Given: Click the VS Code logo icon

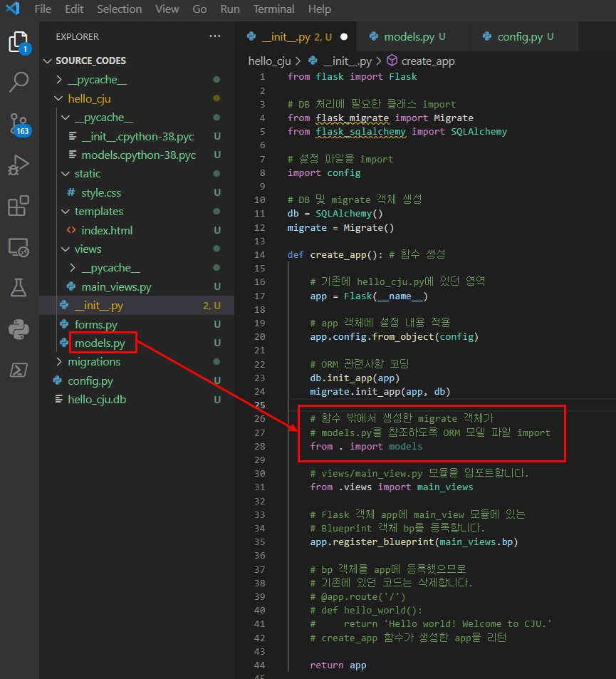Looking at the screenshot, I should (x=13, y=9).
